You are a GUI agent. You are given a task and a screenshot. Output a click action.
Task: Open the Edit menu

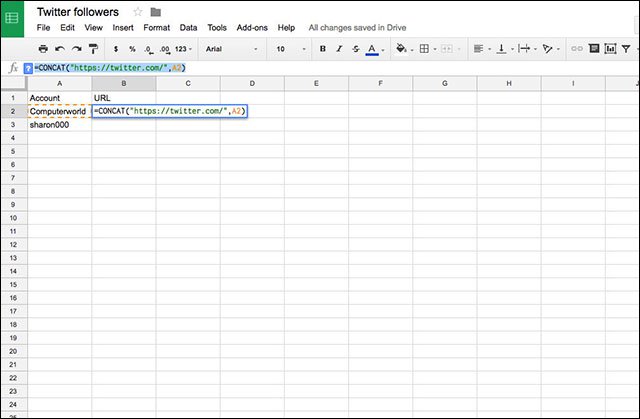(x=67, y=28)
